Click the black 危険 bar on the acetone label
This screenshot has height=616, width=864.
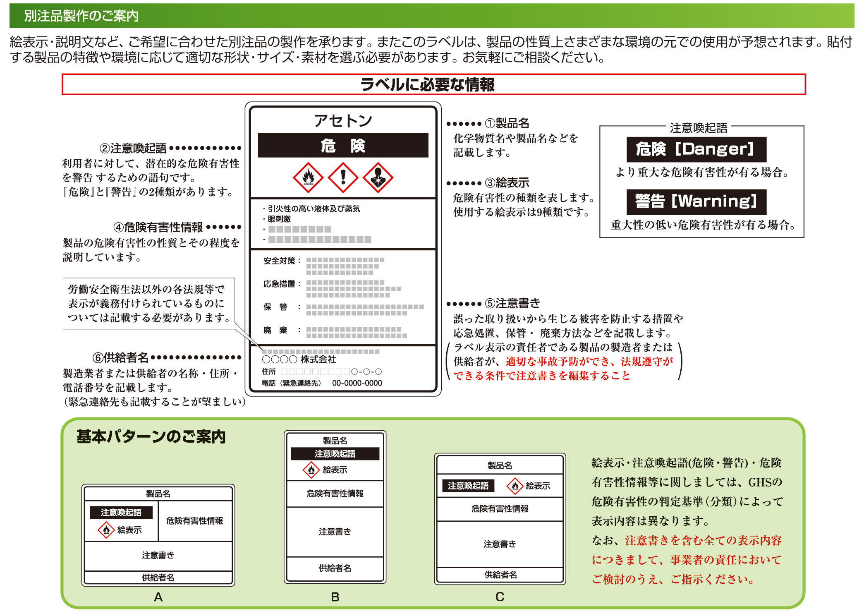coord(343,145)
